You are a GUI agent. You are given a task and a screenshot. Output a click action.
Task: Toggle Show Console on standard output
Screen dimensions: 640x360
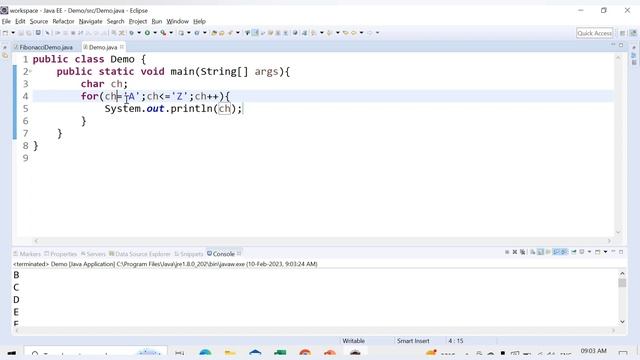coord(556,252)
